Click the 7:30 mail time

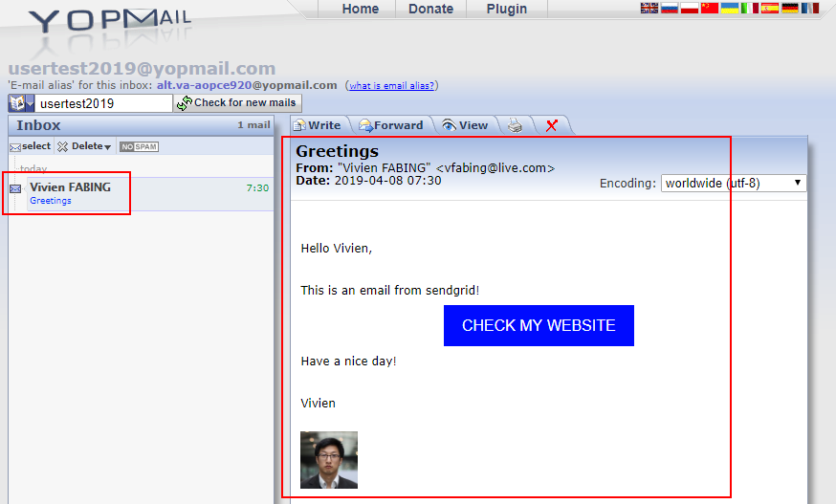(x=257, y=187)
